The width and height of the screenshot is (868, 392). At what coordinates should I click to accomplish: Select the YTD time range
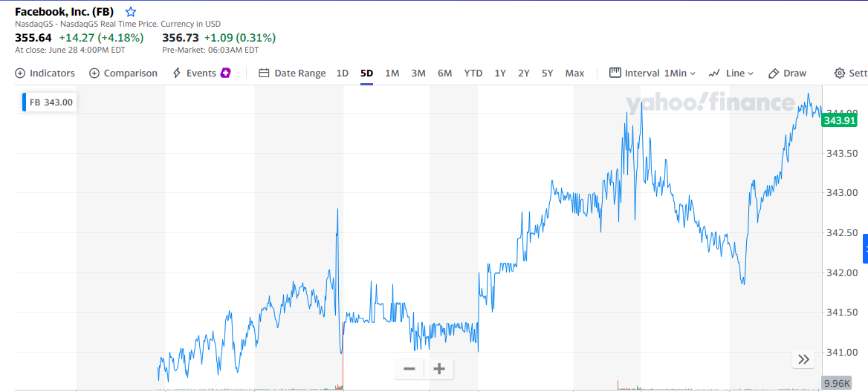click(473, 73)
